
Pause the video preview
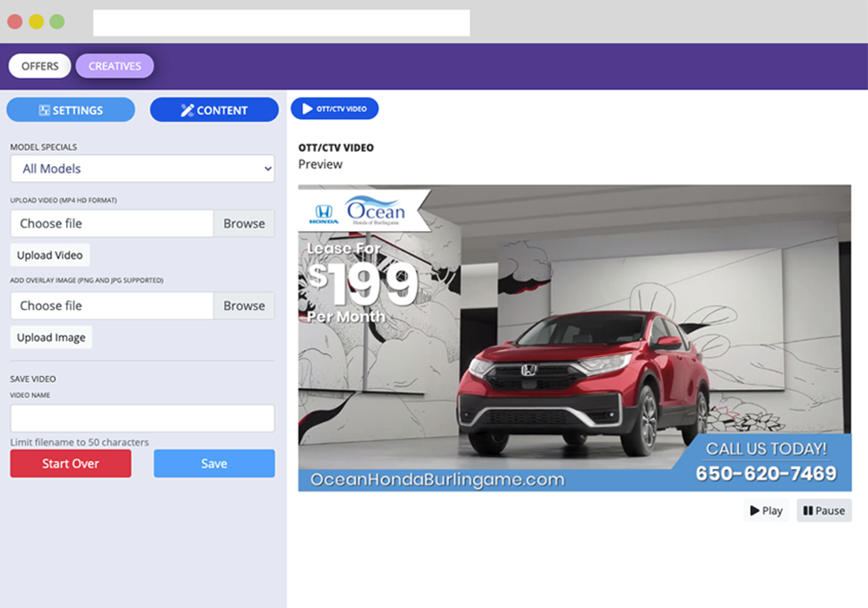pos(825,511)
